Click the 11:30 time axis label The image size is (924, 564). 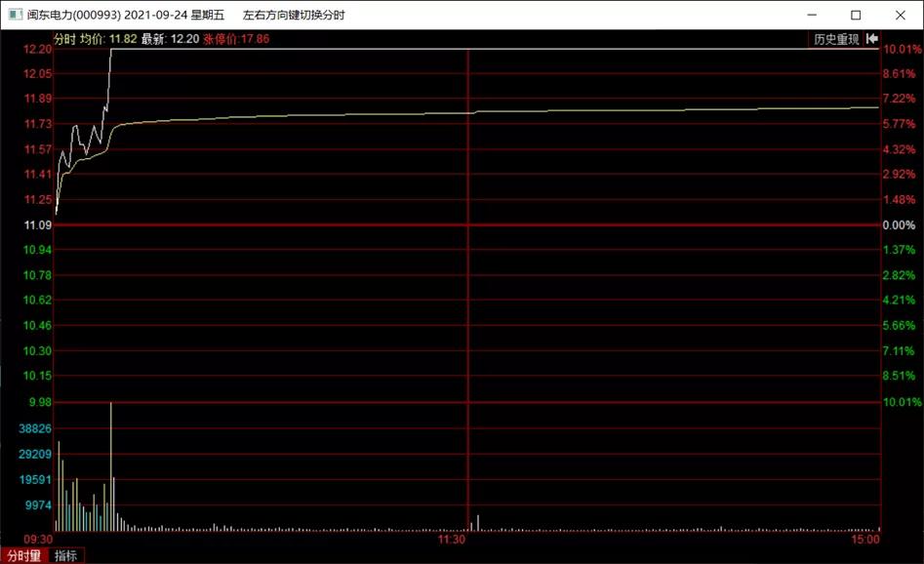click(x=452, y=540)
